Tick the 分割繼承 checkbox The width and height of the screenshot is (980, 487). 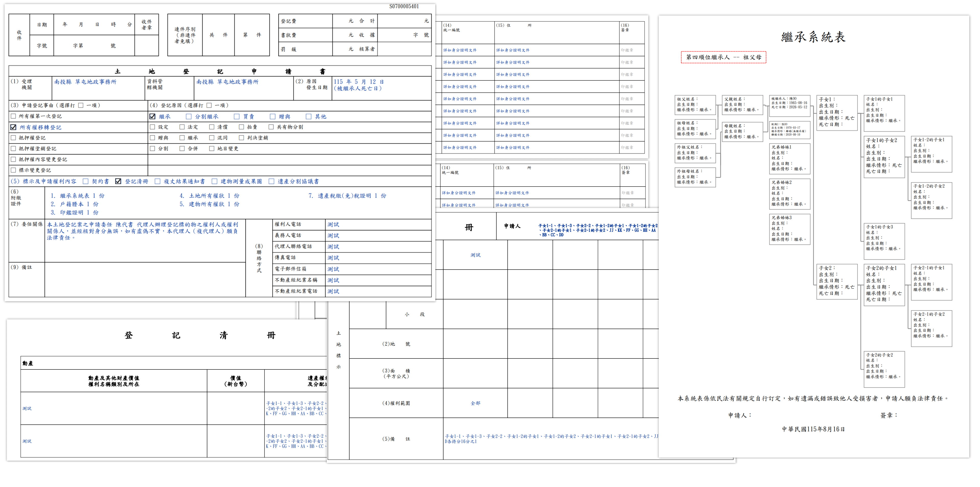point(189,117)
